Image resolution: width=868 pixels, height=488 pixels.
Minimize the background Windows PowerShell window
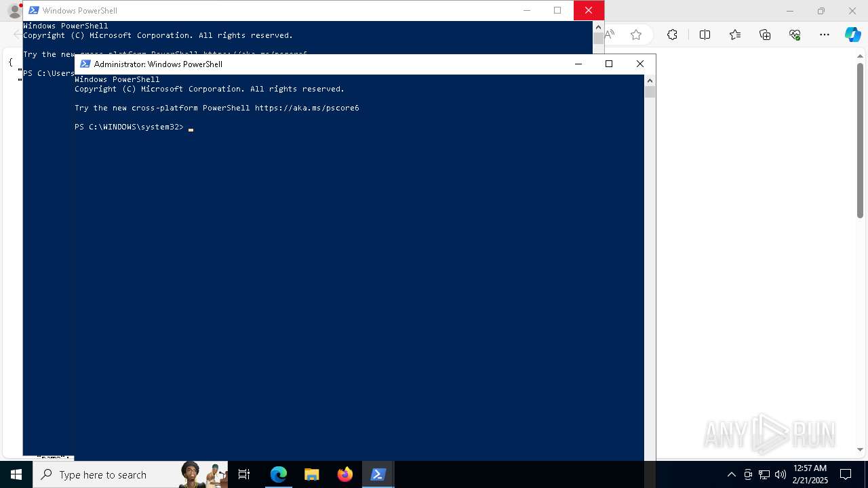pos(527,10)
